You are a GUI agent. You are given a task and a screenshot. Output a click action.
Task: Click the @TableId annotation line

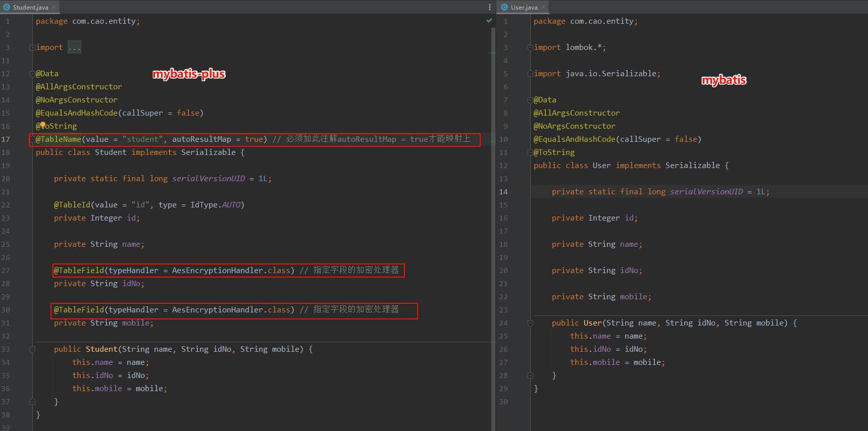[149, 205]
